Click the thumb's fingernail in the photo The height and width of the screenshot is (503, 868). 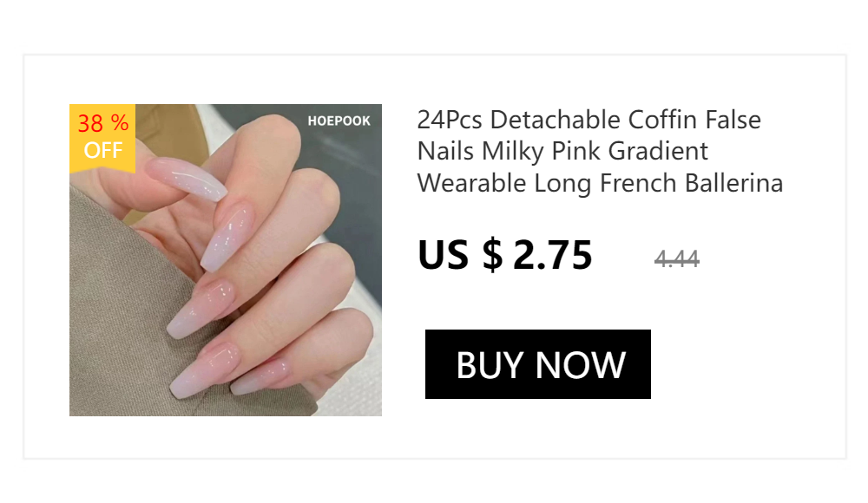click(187, 179)
